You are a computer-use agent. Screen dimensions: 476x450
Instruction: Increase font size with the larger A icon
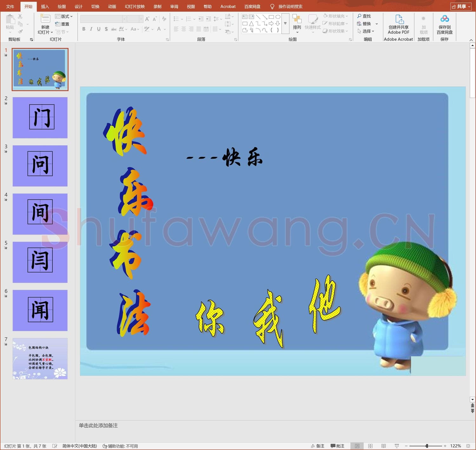tap(147, 19)
